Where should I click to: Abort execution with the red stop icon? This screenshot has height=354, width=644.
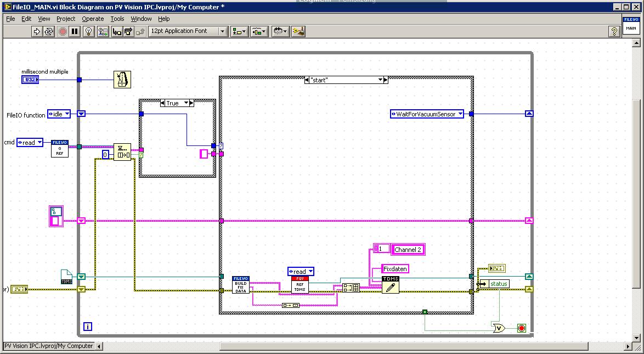point(63,31)
